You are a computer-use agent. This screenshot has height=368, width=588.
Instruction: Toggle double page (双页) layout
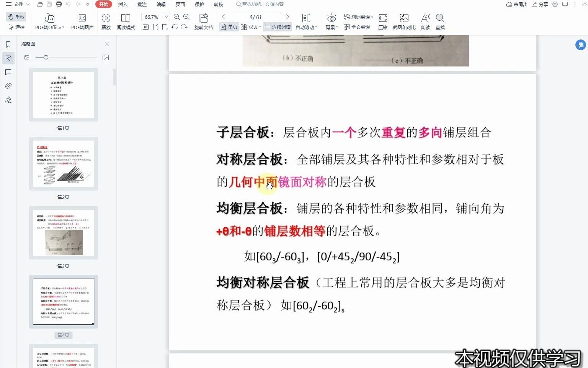pyautogui.click(x=249, y=27)
